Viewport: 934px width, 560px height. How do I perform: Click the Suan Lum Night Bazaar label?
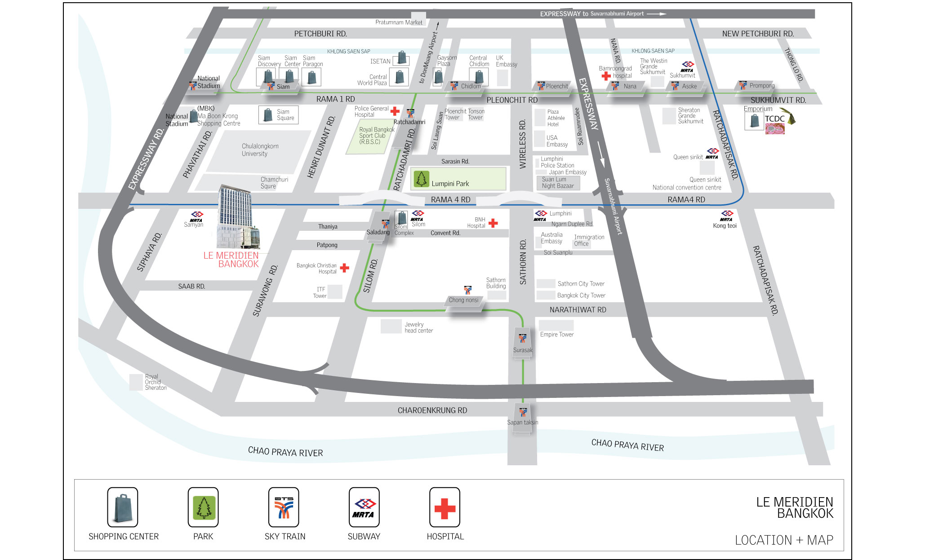pyautogui.click(x=558, y=182)
